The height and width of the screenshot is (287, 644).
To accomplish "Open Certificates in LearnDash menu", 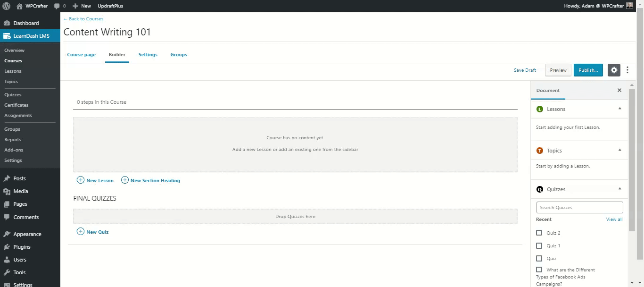I will click(x=17, y=105).
